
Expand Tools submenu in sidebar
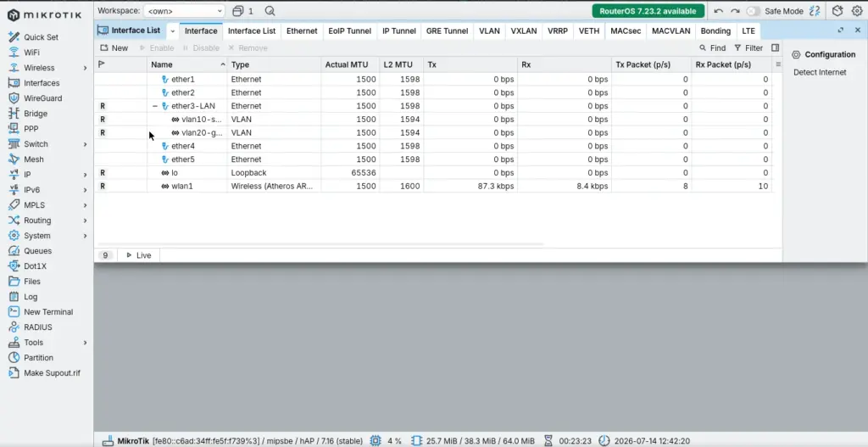[x=86, y=343]
